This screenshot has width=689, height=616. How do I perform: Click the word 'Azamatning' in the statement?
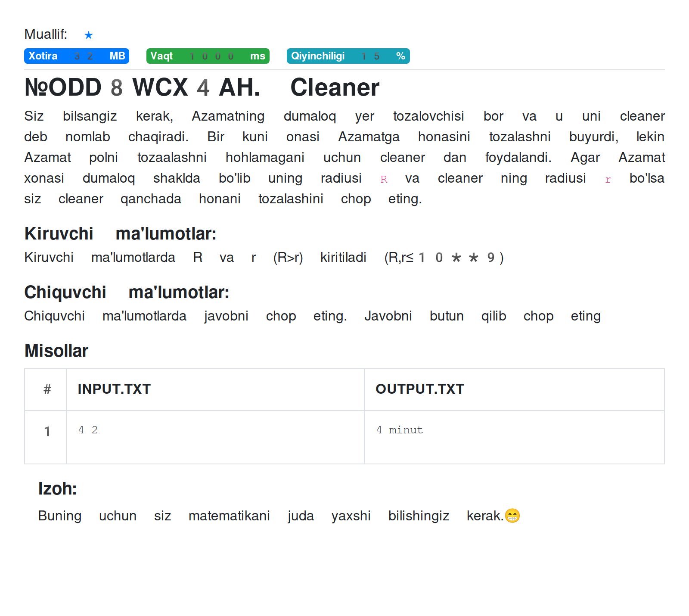(228, 116)
